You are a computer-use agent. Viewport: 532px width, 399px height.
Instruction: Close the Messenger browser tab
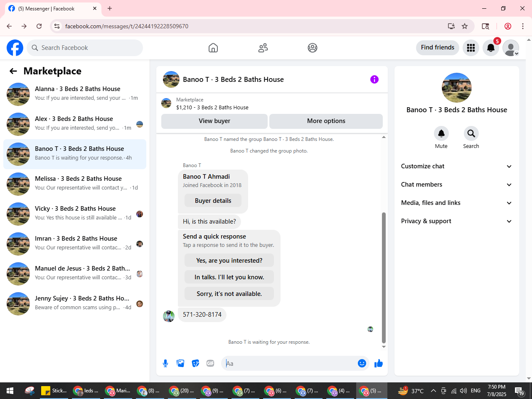(95, 8)
